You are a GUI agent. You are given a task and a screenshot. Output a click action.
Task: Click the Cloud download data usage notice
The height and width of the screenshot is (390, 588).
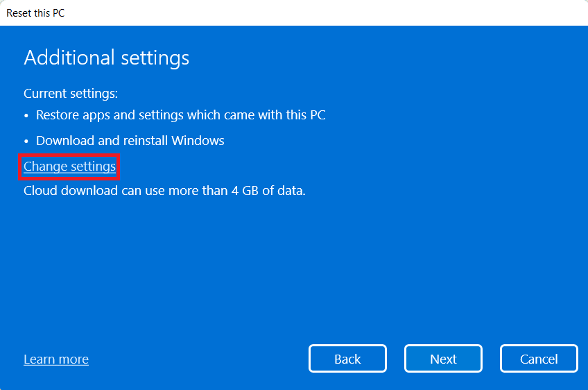[x=164, y=190]
